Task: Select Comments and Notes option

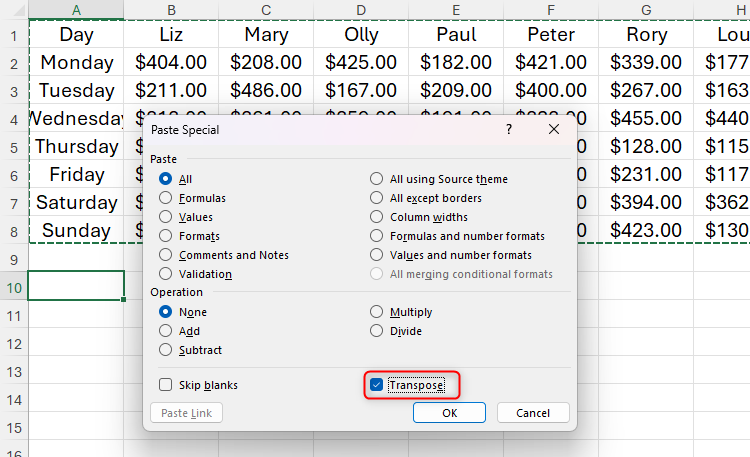Action: 165,255
